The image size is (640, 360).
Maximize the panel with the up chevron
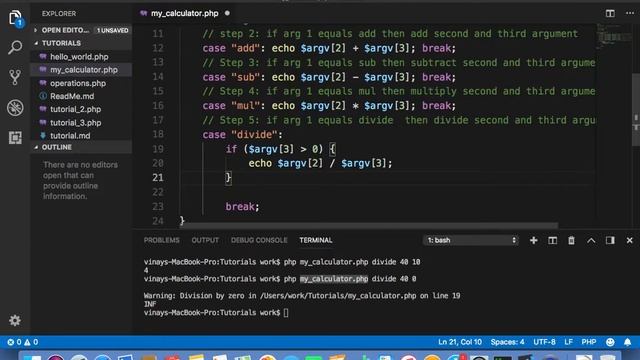591,240
